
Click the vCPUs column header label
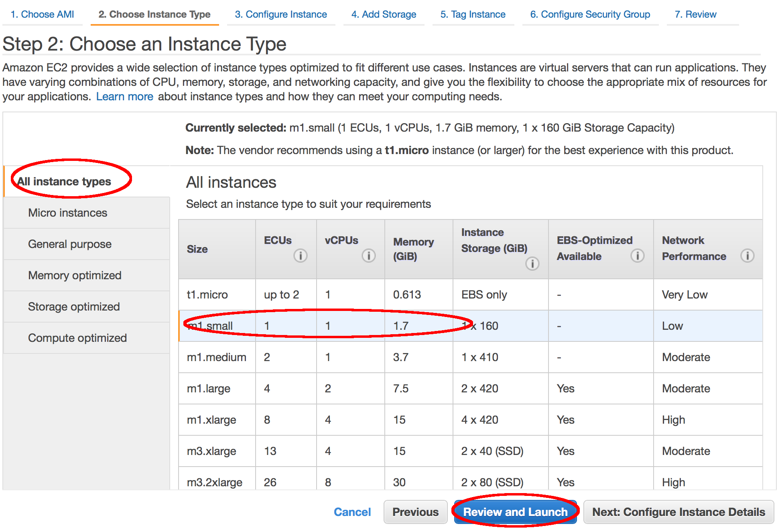[x=341, y=240]
